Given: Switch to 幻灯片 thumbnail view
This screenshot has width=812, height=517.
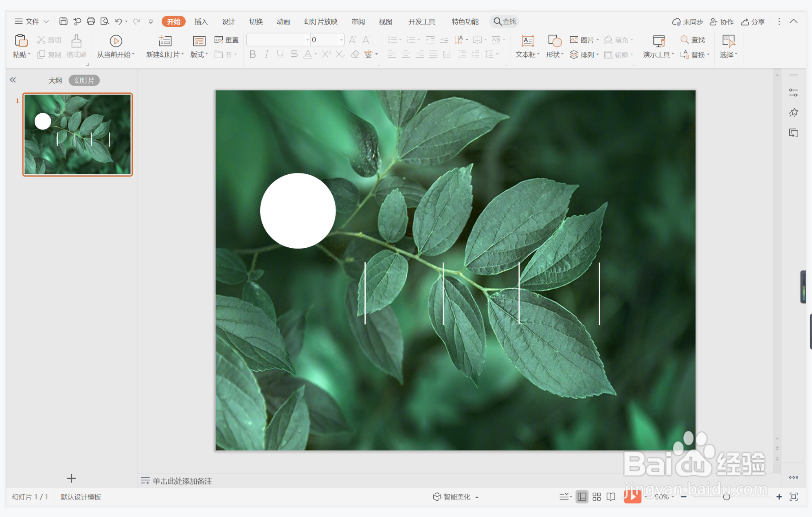Looking at the screenshot, I should pos(84,80).
